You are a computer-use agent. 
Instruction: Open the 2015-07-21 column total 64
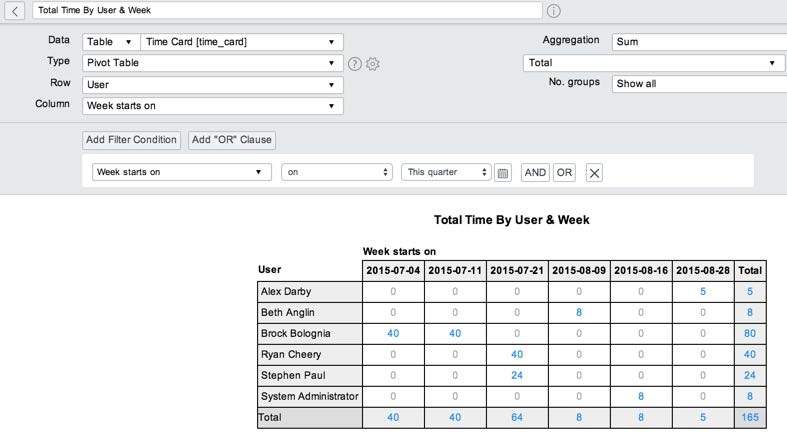[517, 417]
